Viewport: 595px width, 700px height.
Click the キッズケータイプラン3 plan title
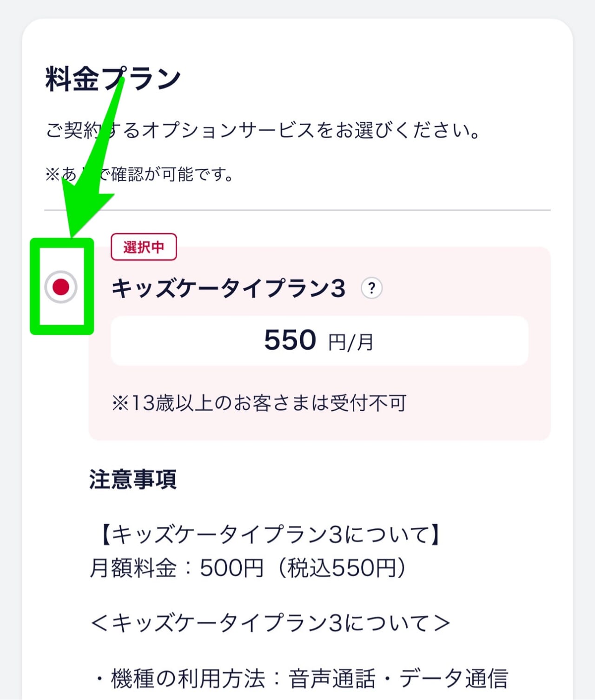point(228,288)
